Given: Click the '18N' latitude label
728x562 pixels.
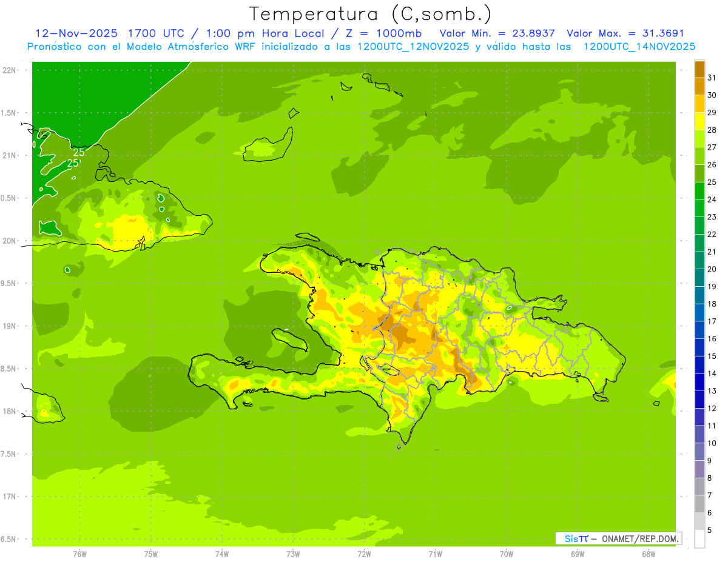Looking at the screenshot, I should click(8, 411).
